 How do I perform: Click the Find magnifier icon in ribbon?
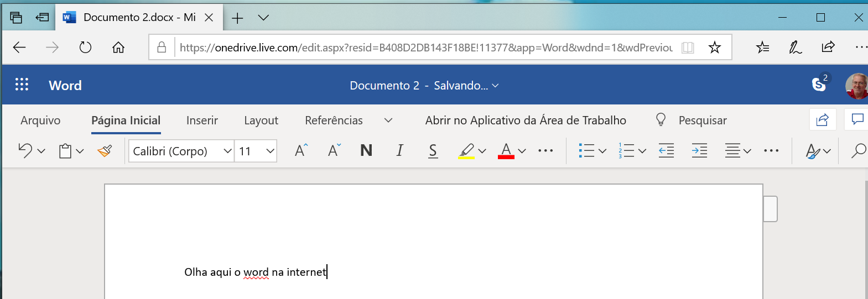pyautogui.click(x=859, y=150)
